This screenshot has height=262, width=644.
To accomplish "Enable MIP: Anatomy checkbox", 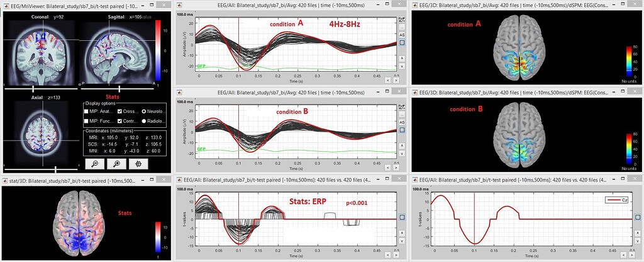I will 87,111.
